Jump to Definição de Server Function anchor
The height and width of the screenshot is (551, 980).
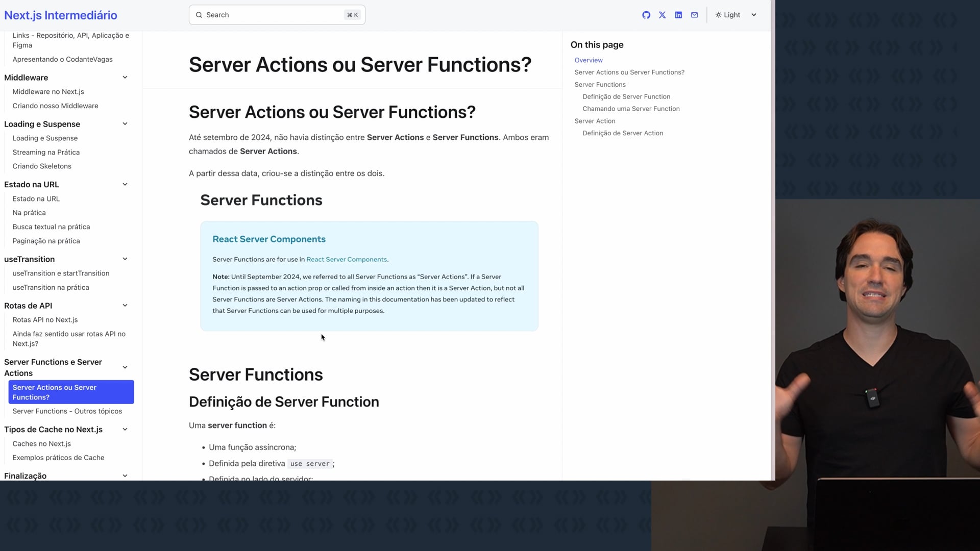pos(626,97)
